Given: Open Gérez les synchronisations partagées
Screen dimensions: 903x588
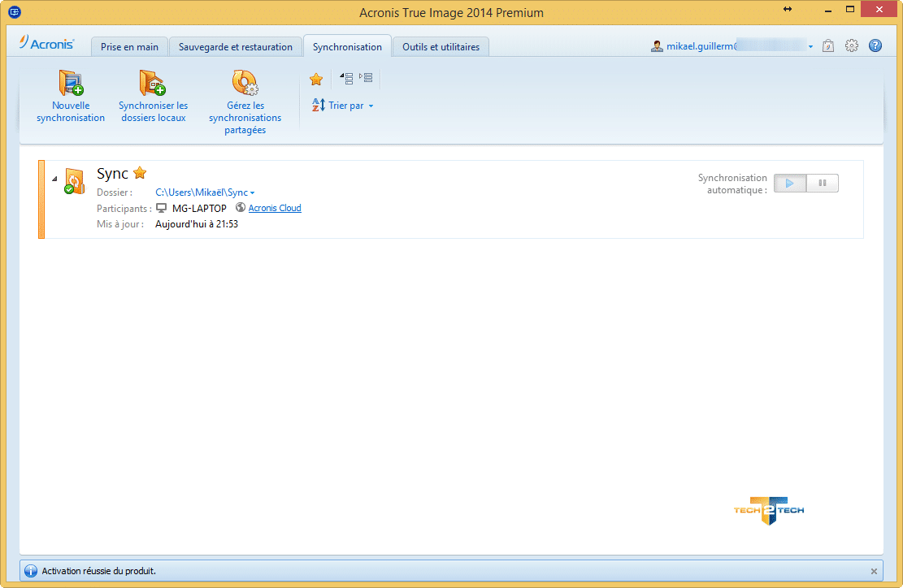Looking at the screenshot, I should (245, 102).
